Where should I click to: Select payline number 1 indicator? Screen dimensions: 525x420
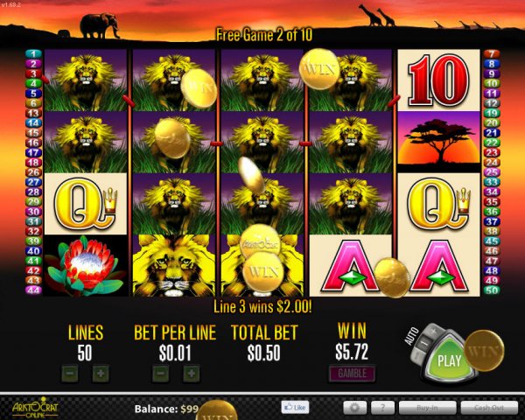[34, 53]
